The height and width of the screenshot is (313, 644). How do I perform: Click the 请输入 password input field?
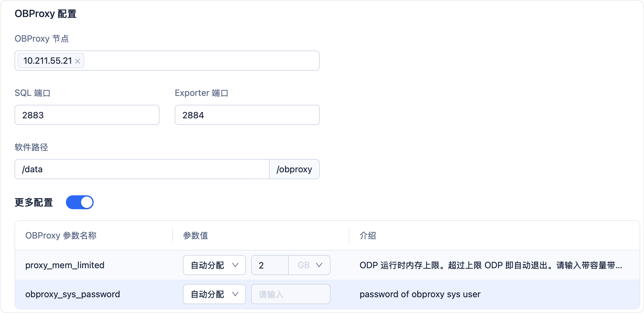tap(290, 294)
